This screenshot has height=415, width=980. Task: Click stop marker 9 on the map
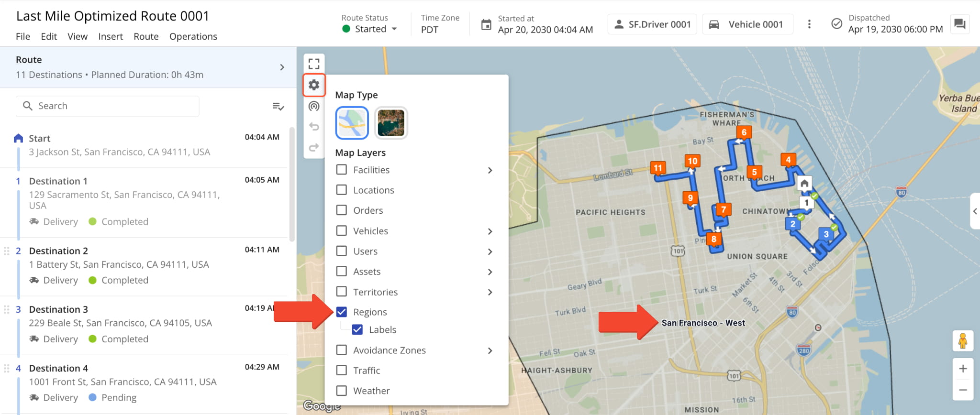690,198
